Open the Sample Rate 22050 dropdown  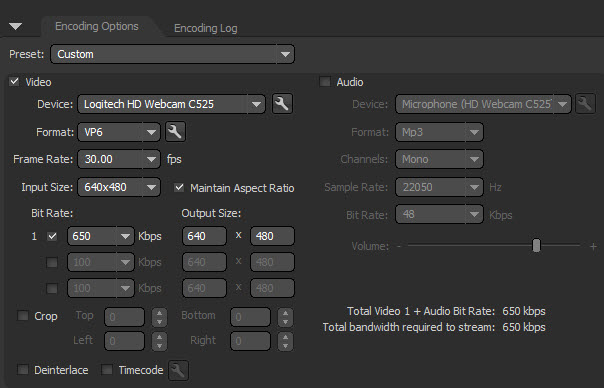pyautogui.click(x=439, y=187)
